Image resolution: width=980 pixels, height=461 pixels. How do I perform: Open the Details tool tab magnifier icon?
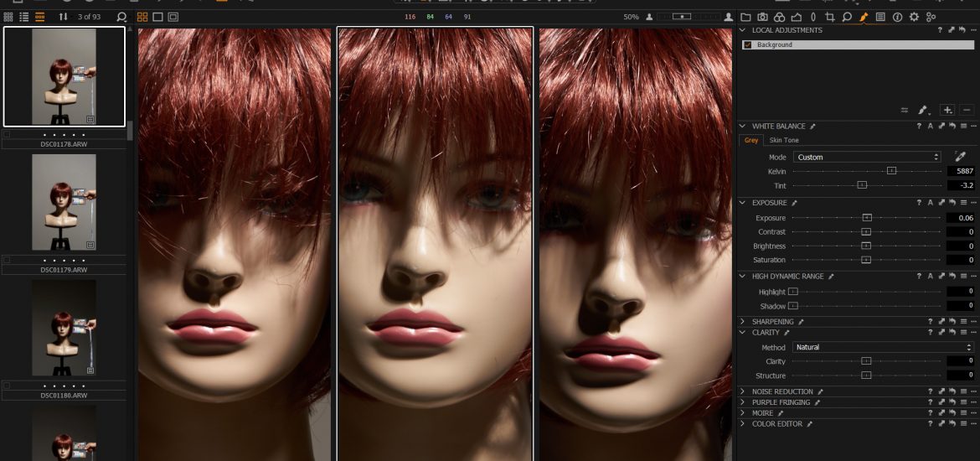[847, 17]
